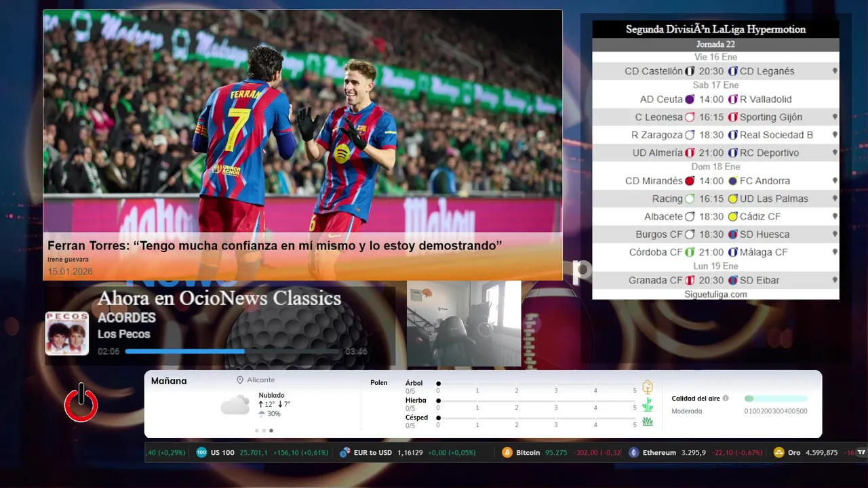Image resolution: width=868 pixels, height=488 pixels.
Task: Click the 14:00 time of AD Ceuta match
Action: tap(711, 100)
